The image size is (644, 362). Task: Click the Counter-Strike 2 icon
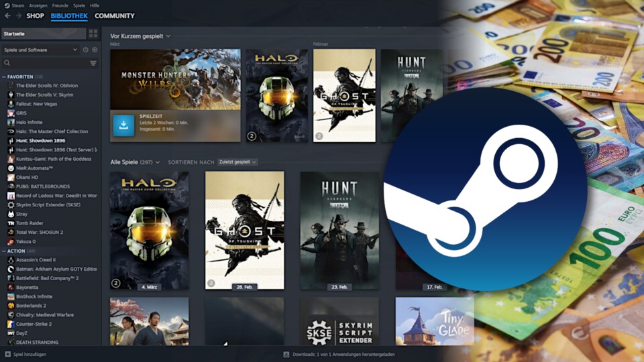[x=11, y=324]
